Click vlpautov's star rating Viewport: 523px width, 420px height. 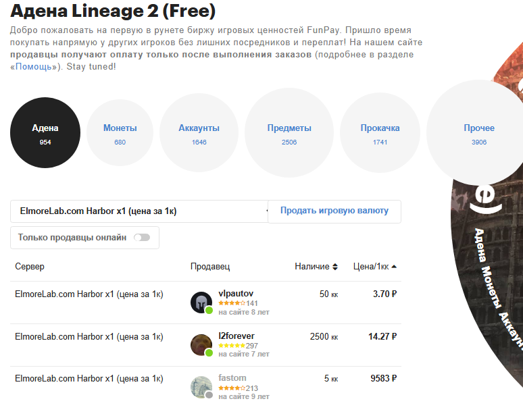pos(232,303)
